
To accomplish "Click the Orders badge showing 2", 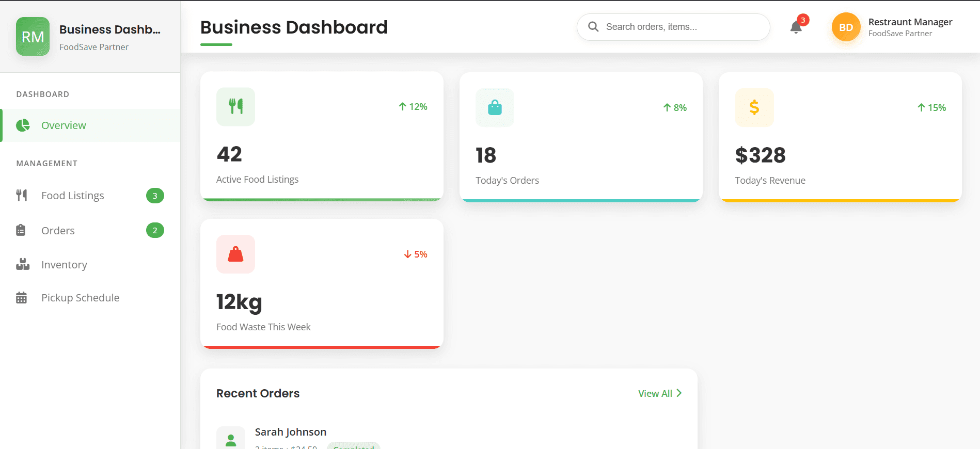I will point(155,230).
